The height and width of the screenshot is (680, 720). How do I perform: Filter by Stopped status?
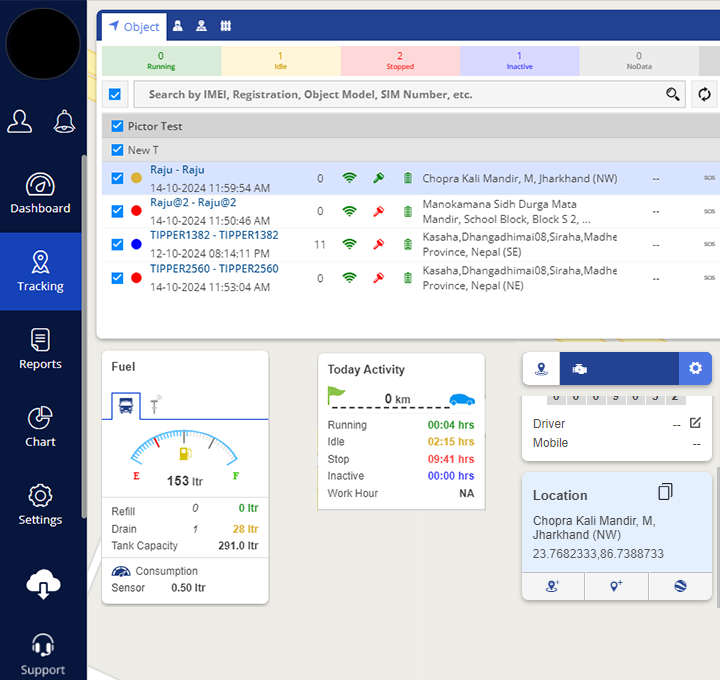coord(400,61)
